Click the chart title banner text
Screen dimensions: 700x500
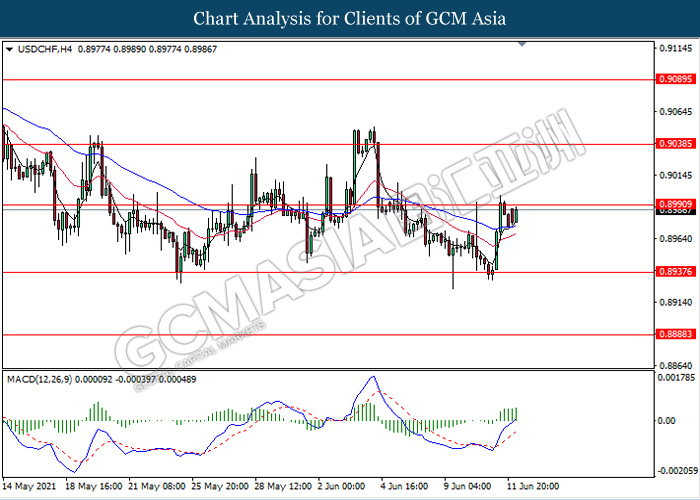click(350, 18)
